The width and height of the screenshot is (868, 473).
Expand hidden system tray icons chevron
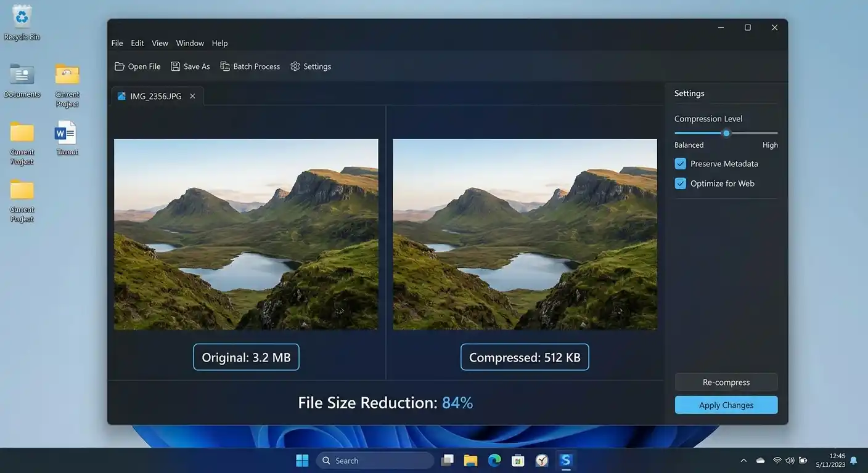(743, 461)
